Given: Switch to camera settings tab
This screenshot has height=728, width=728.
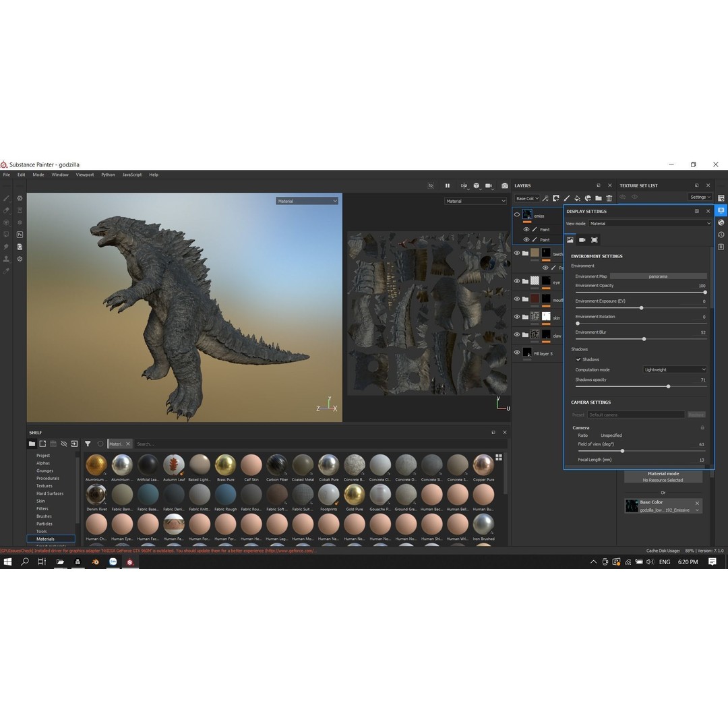Looking at the screenshot, I should pyautogui.click(x=582, y=240).
